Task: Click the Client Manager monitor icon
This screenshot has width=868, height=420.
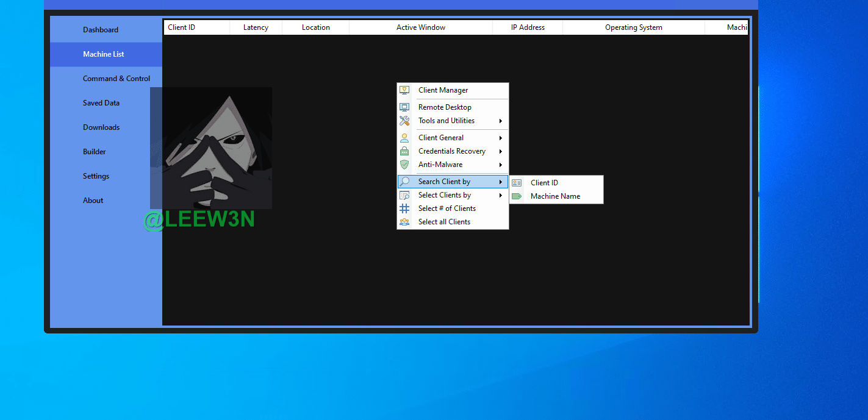Action: (404, 90)
